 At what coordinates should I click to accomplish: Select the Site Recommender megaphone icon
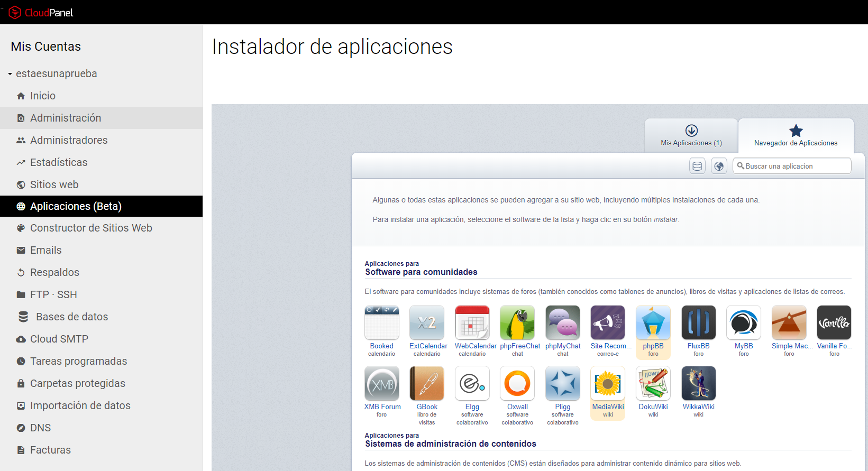click(608, 322)
